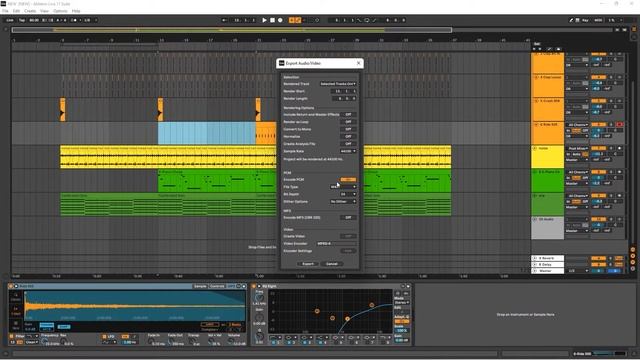Toggle Render as Loop option
The height and width of the screenshot is (360, 640).
[x=348, y=122]
